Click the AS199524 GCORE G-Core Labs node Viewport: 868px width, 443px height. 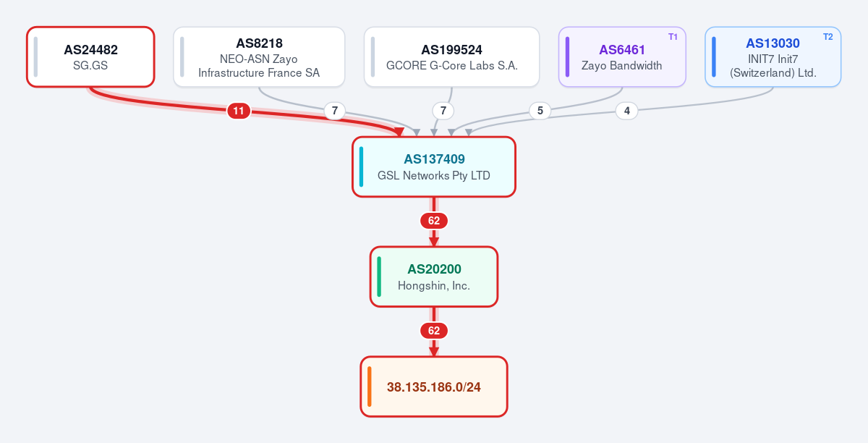(x=451, y=56)
